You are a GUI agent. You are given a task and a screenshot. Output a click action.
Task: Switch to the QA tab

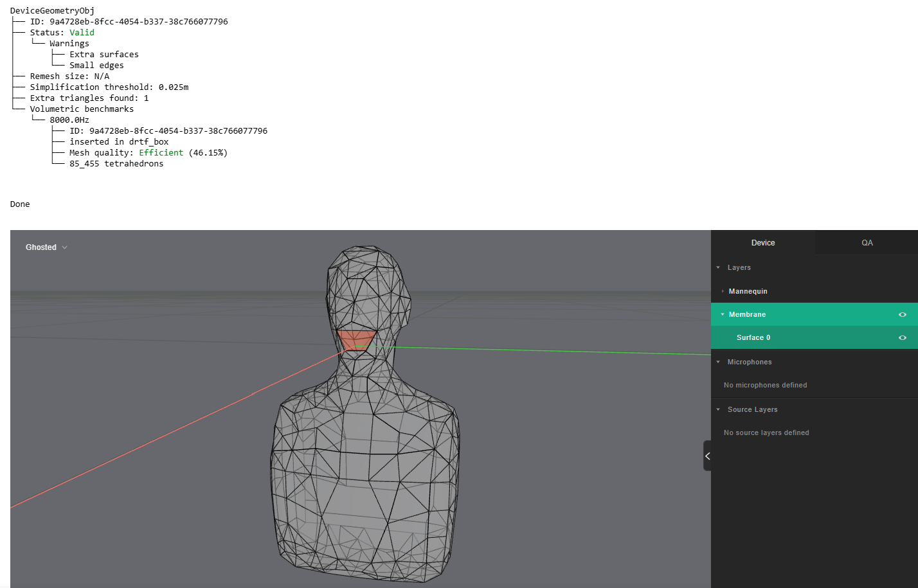867,243
